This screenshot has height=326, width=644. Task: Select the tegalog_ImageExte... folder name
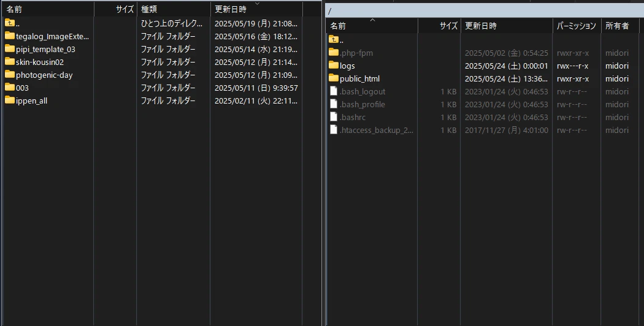pos(52,37)
